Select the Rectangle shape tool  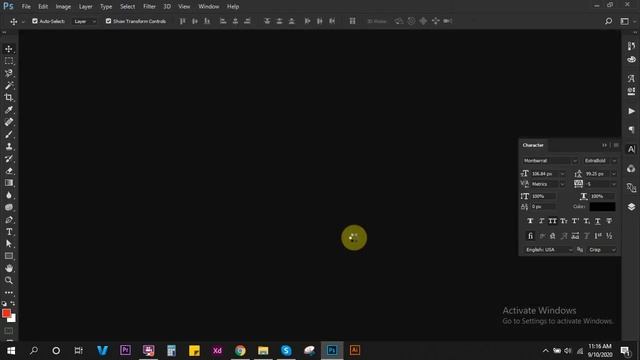(9, 256)
